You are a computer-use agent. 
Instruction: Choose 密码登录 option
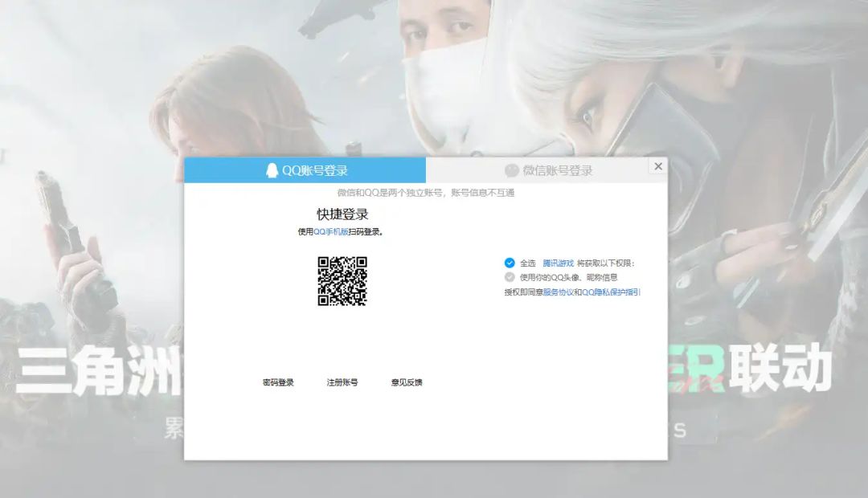[278, 382]
